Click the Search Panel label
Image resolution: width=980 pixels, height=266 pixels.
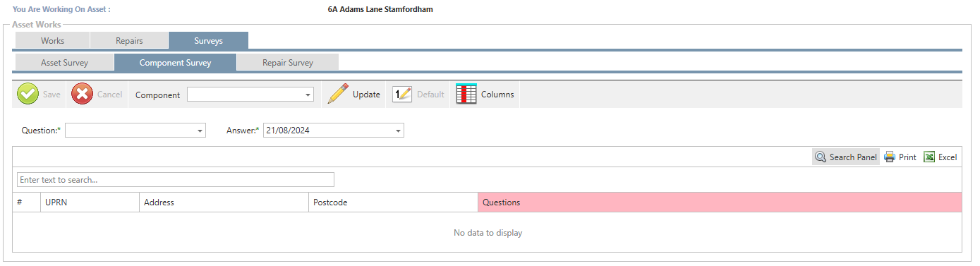click(x=853, y=157)
